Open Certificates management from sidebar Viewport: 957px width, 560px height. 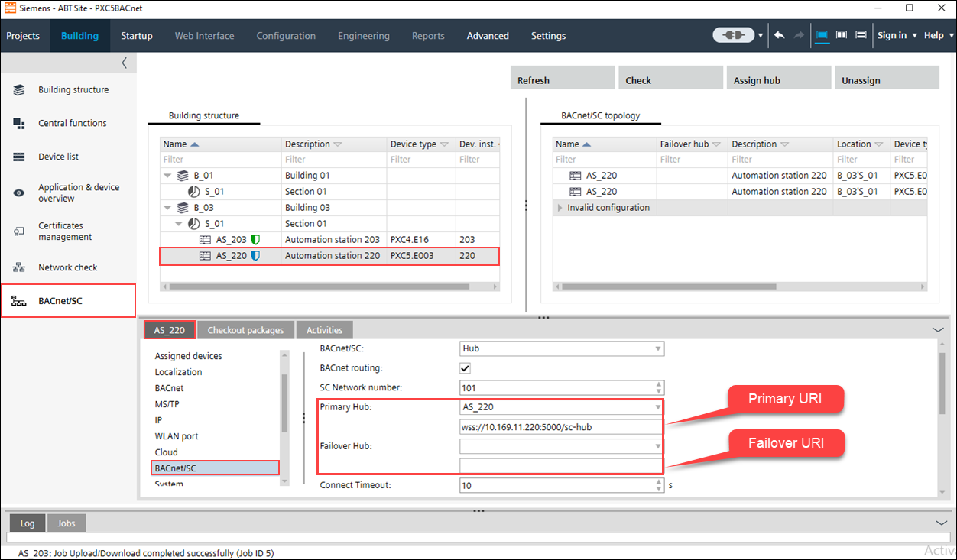(x=65, y=231)
